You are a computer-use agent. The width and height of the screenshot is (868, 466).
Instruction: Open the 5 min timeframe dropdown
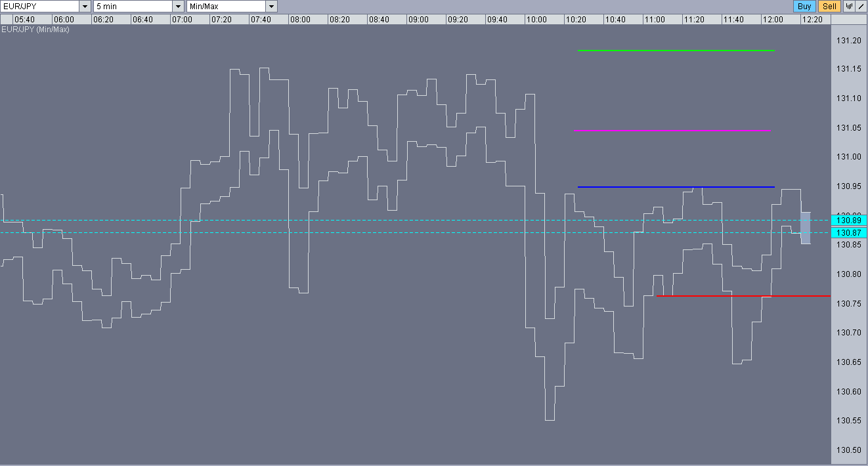coord(139,7)
